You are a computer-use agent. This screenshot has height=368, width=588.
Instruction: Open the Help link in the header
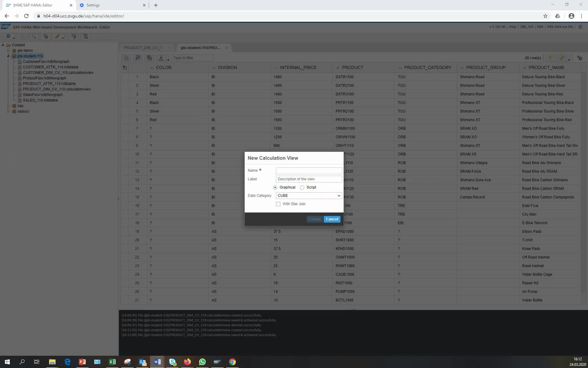(x=513, y=27)
